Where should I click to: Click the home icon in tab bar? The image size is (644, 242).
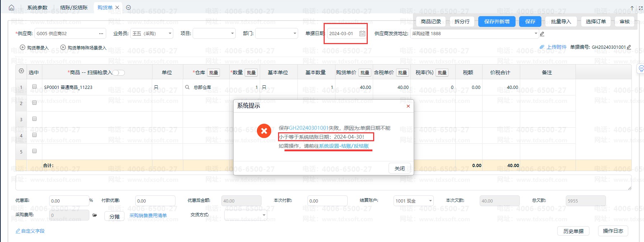[x=11, y=8]
